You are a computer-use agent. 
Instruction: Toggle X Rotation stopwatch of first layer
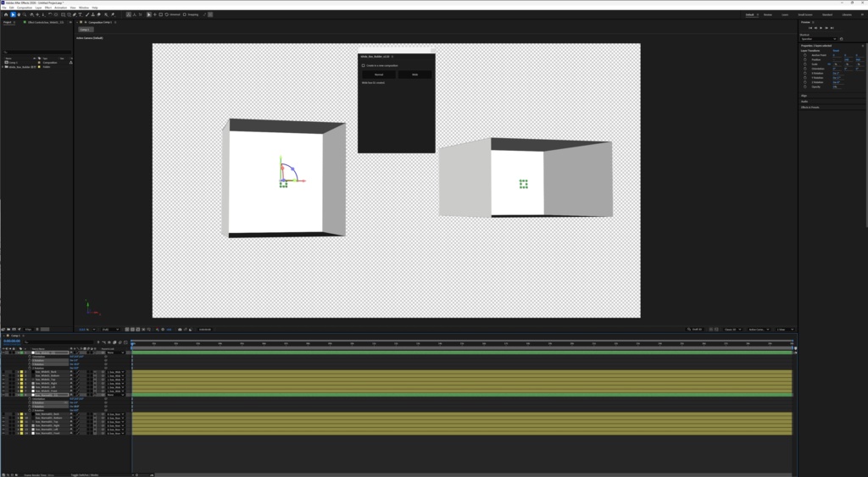pyautogui.click(x=30, y=360)
